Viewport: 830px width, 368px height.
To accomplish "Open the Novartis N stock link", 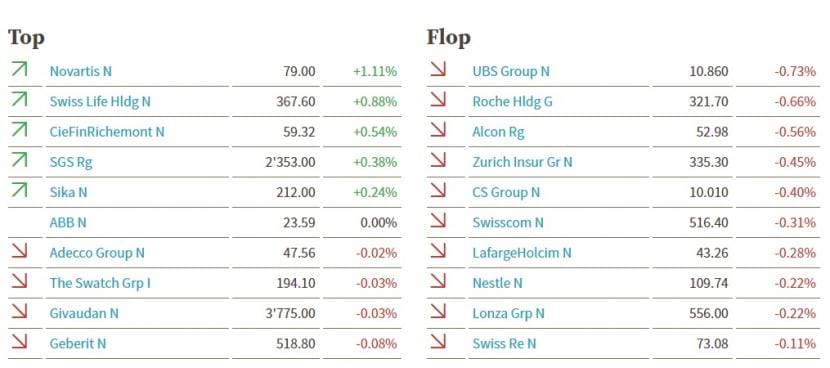I will click(x=80, y=71).
